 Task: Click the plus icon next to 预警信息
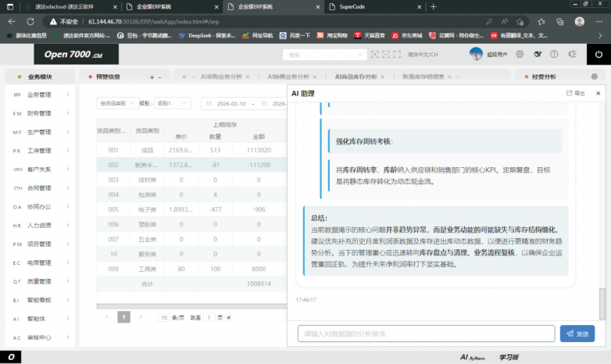pos(152,77)
